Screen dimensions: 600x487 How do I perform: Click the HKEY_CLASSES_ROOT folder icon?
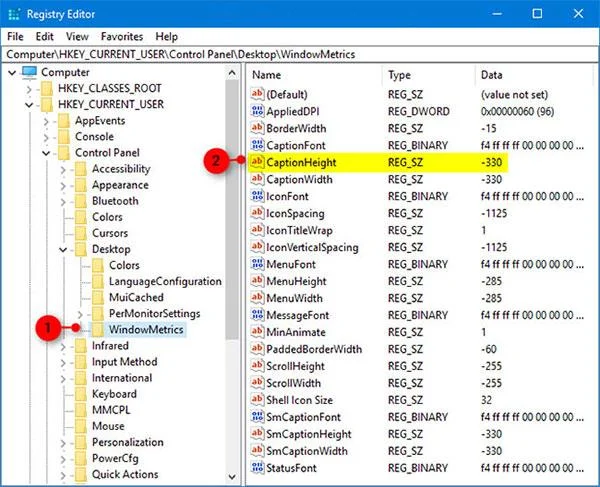pos(47,88)
